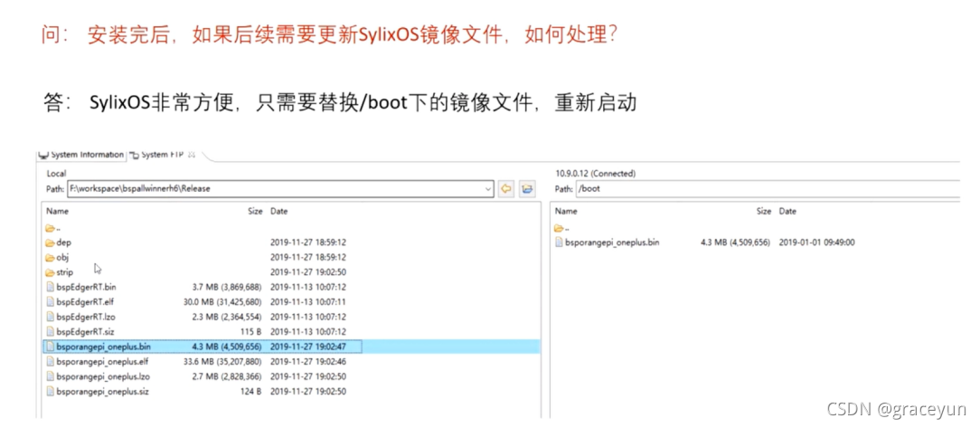Click file icon of bsporangepi_oneplus.siz
This screenshot has width=980, height=428.
tap(50, 392)
